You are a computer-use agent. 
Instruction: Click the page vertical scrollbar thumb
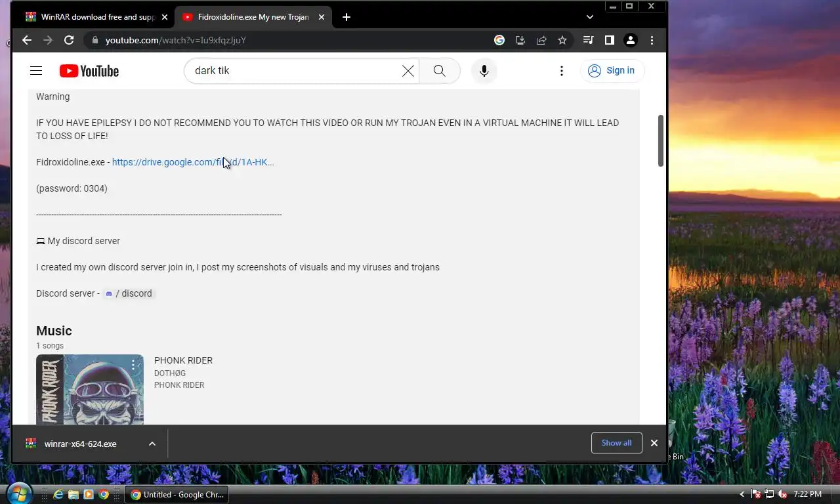pyautogui.click(x=661, y=141)
